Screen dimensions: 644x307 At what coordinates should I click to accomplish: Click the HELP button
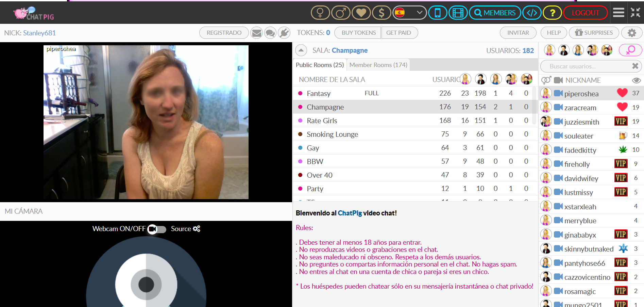point(554,33)
